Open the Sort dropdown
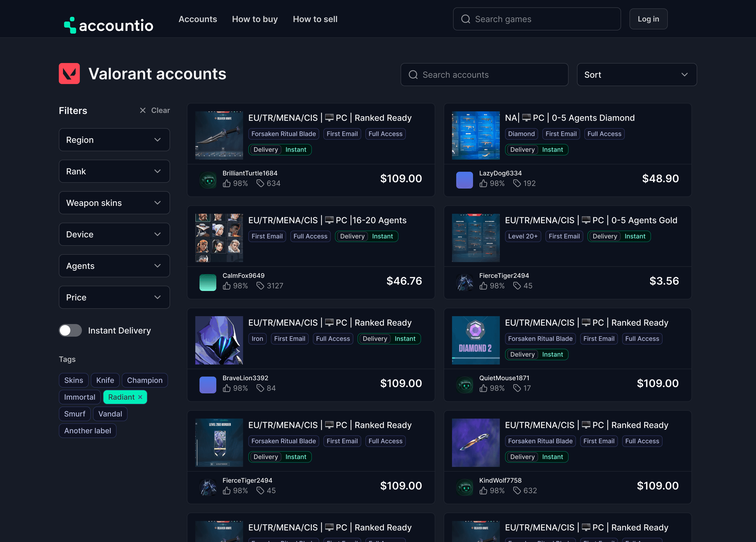 (637, 75)
